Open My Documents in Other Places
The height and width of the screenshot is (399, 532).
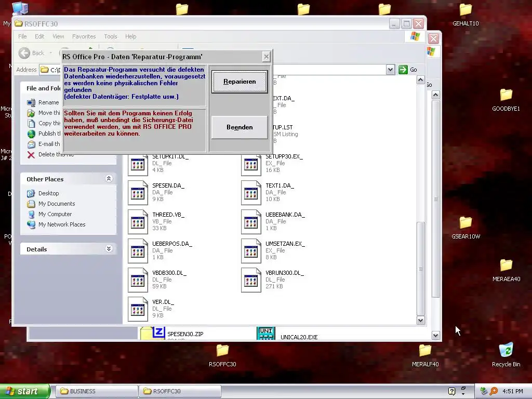57,204
